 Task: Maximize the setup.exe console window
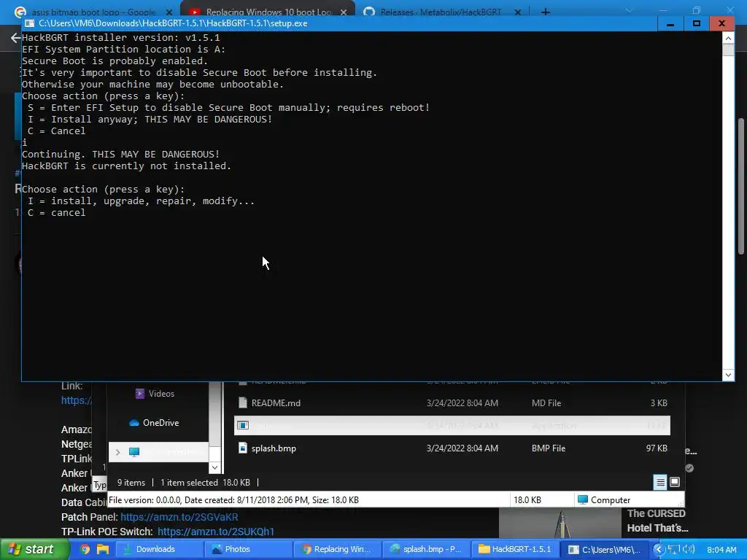coord(697,23)
